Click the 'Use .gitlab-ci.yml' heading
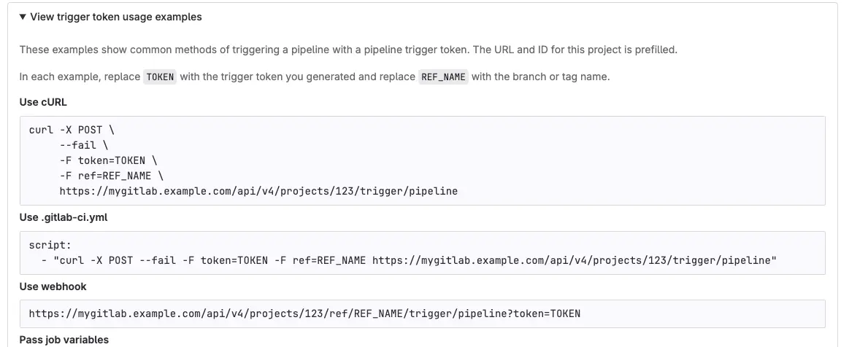The height and width of the screenshot is (347, 868). click(64, 218)
